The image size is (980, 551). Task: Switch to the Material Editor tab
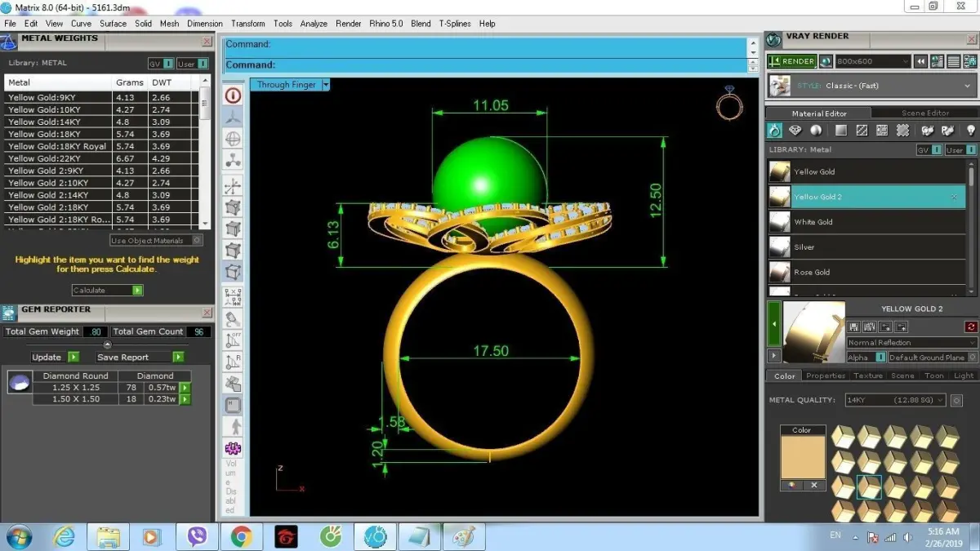[819, 113]
